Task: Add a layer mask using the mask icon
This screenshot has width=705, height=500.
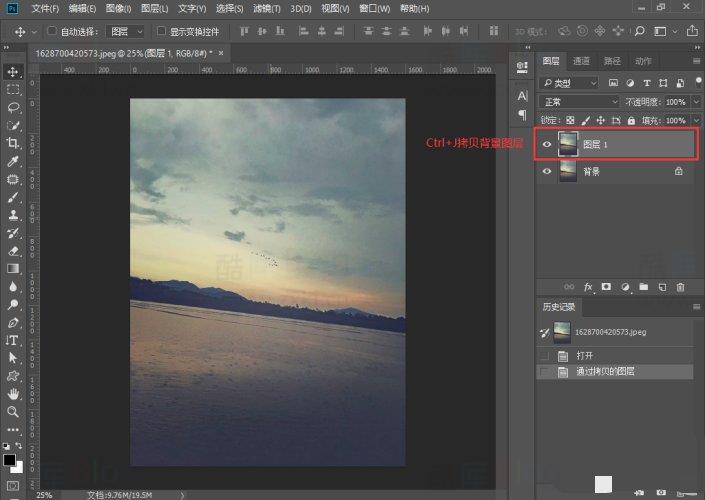Action: [606, 287]
